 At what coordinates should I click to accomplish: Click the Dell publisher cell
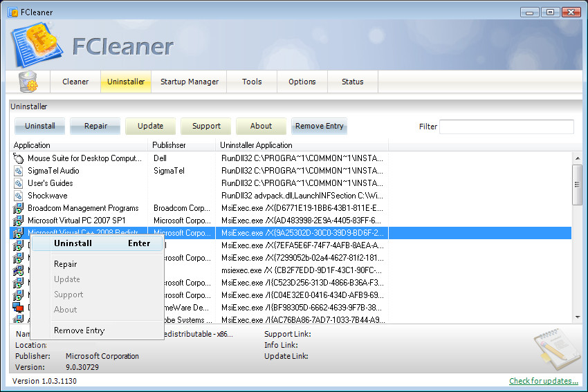(x=160, y=158)
